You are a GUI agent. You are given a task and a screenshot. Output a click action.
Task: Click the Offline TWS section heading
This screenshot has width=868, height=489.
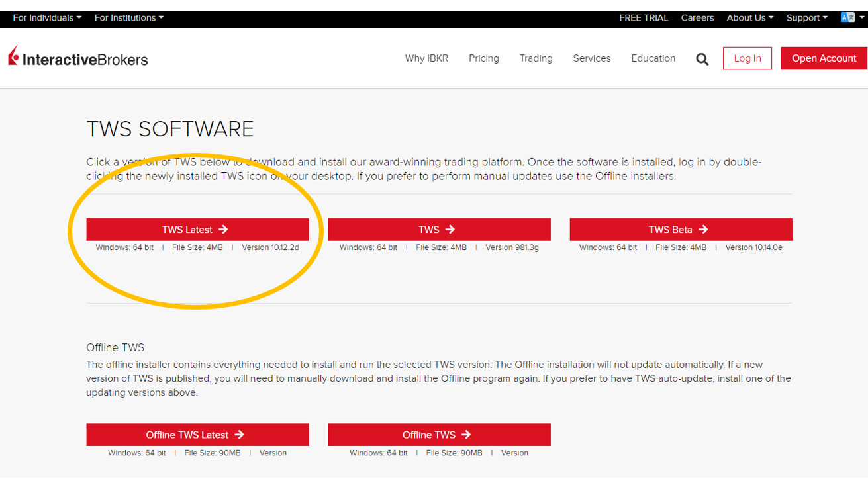[x=115, y=347]
